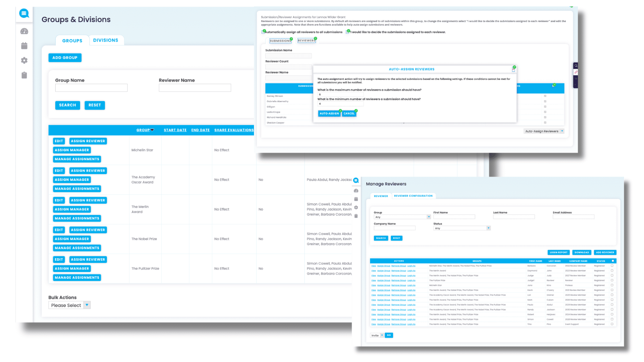
Task: Open the dashboard gauge icon in Manage Reviewers sidebar
Action: 356,191
